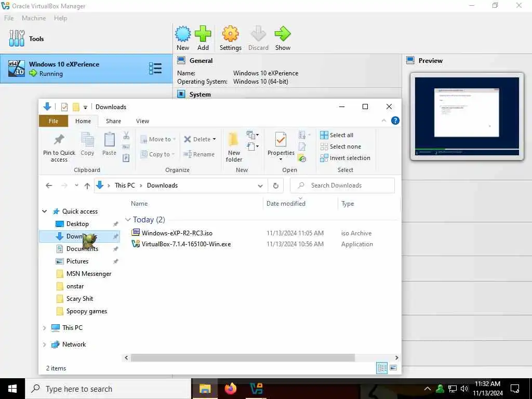Viewport: 532px width, 399px height.
Task: Switch to Details view icon
Action: 382,368
